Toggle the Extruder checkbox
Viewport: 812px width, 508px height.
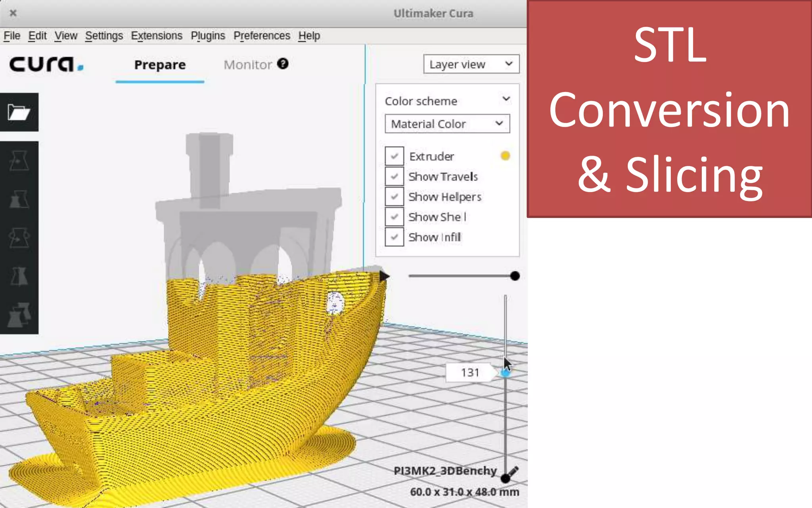click(x=395, y=156)
